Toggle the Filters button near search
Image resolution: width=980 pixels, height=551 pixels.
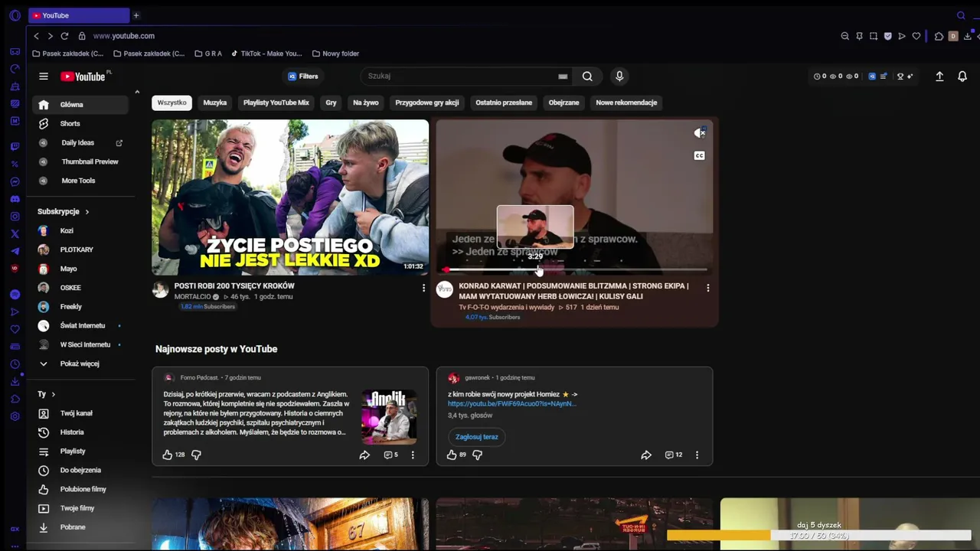(x=303, y=77)
